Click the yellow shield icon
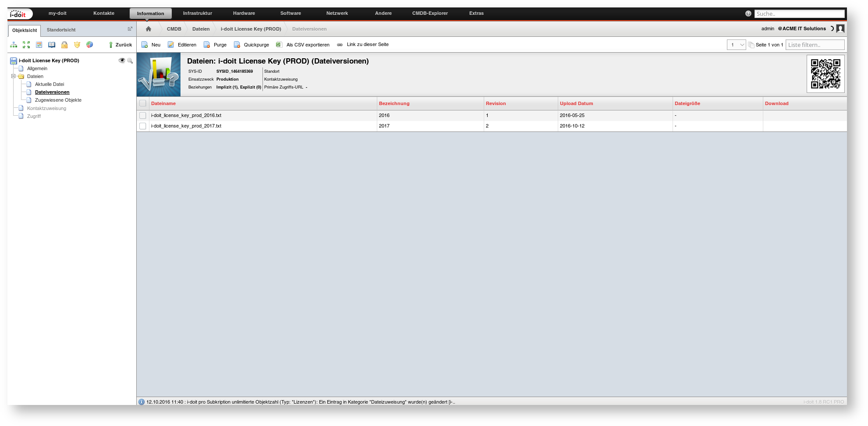 coord(77,45)
